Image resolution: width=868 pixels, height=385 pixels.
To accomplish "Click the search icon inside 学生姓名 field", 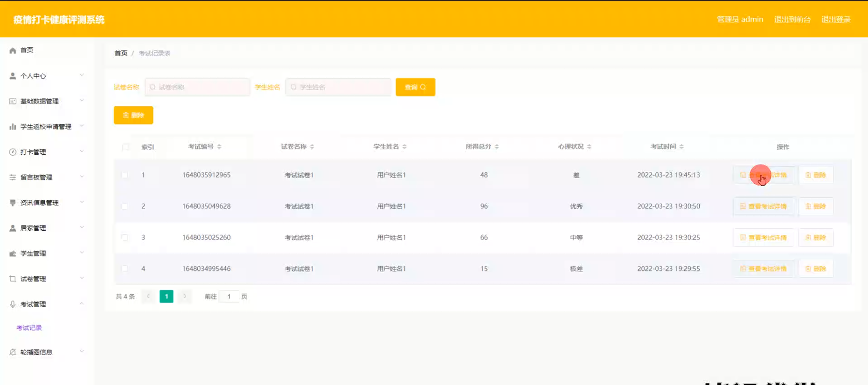I will (293, 87).
